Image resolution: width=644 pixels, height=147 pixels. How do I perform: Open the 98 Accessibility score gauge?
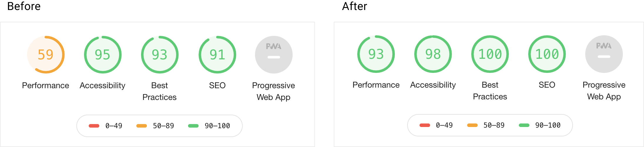(x=433, y=54)
